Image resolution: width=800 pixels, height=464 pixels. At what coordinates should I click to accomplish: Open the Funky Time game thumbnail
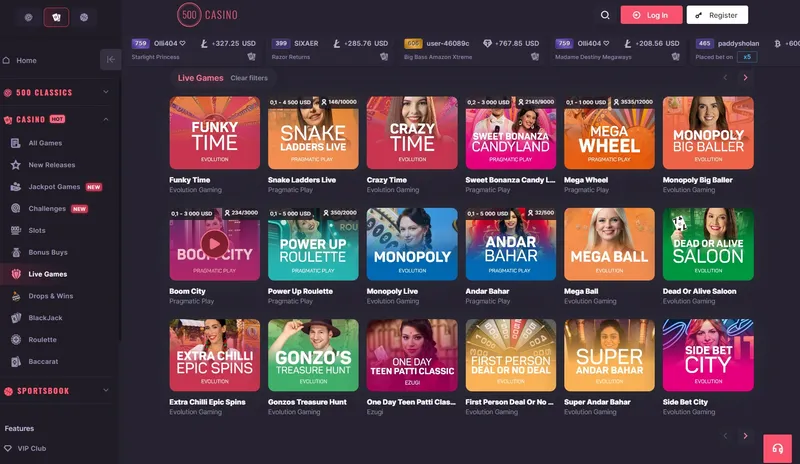(214, 132)
